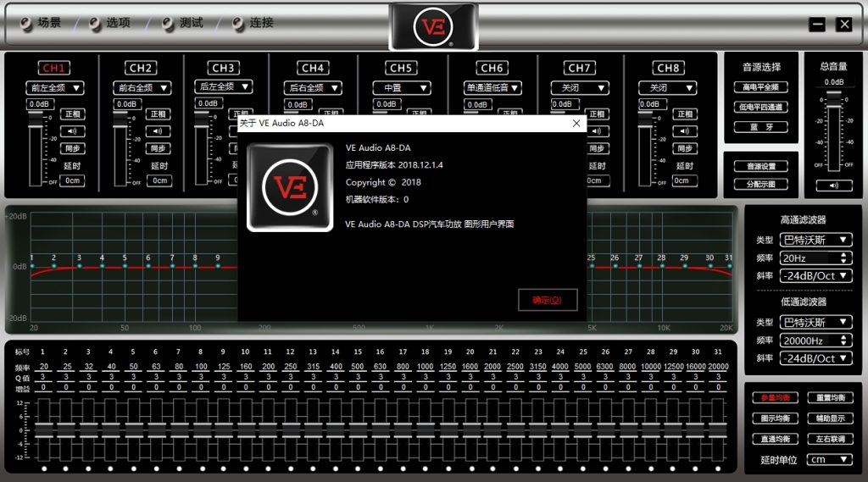
Task: Mute CH8 with speaker icon
Action: coord(685,131)
